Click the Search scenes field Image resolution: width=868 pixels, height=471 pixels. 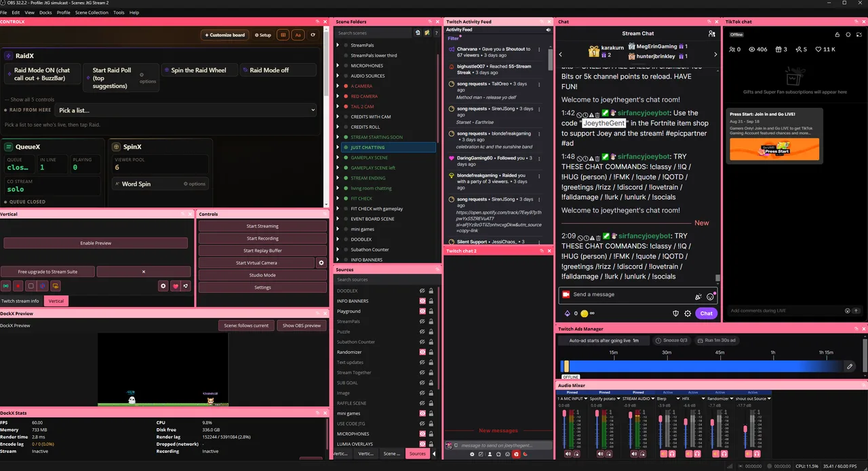(374, 33)
